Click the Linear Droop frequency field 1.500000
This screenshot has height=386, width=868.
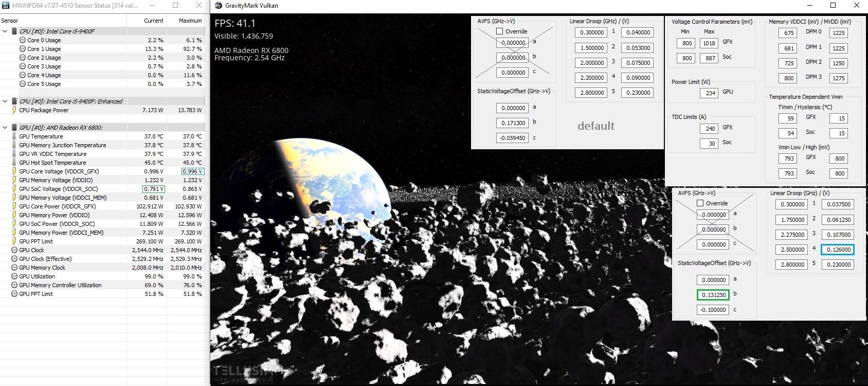pyautogui.click(x=591, y=48)
